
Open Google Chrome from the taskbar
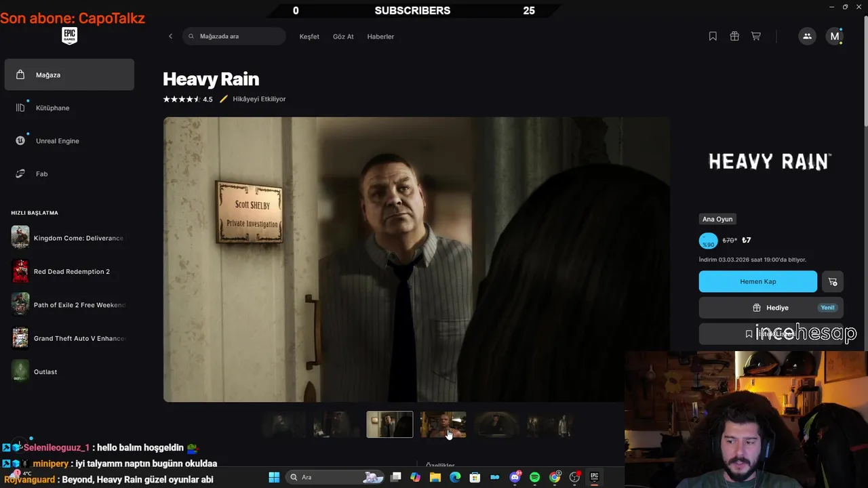[x=555, y=477]
